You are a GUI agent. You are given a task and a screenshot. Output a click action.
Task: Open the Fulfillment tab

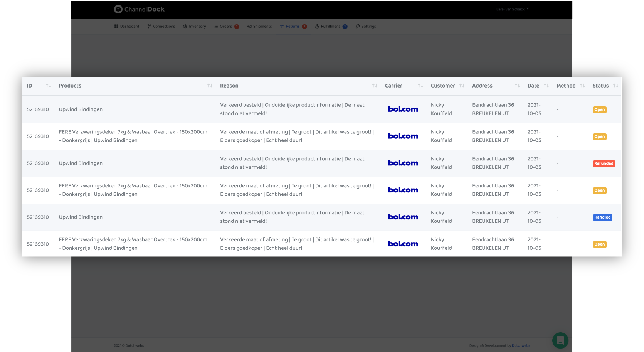tap(331, 27)
